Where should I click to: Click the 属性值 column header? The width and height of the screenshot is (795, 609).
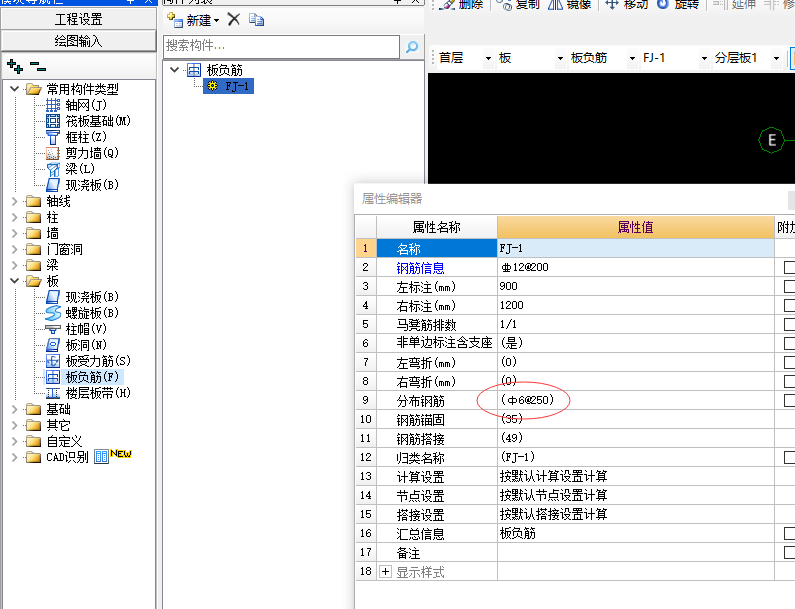click(x=636, y=227)
